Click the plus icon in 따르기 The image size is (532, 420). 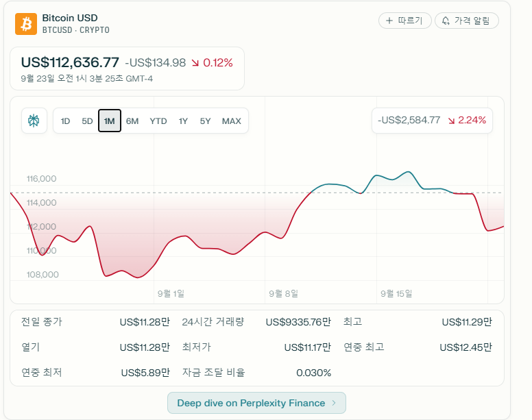tap(389, 21)
